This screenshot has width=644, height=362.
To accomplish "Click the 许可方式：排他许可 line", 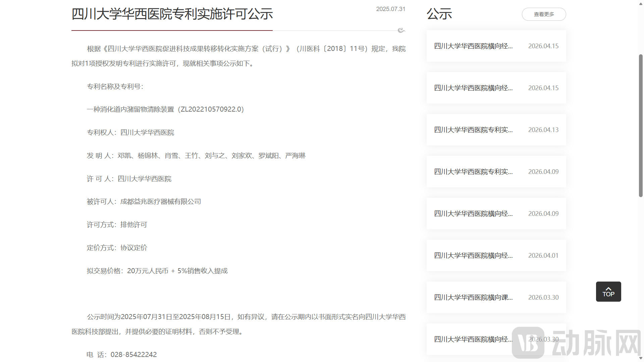I will tap(117, 225).
